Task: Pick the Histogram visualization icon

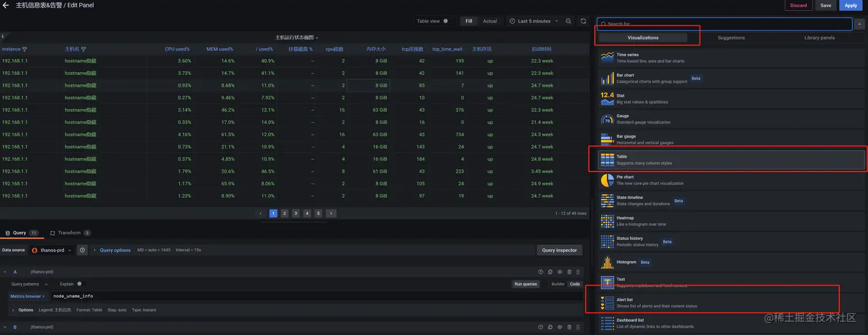Action: (607, 262)
